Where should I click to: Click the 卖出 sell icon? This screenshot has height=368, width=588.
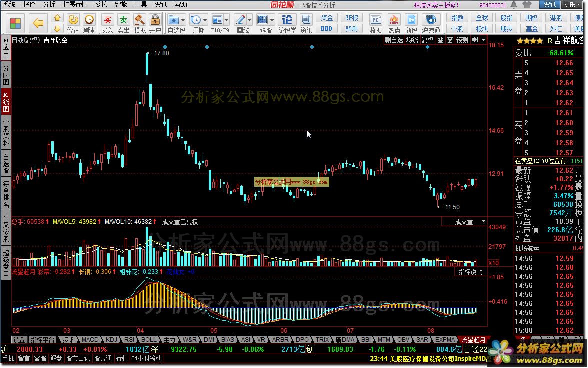(124, 23)
